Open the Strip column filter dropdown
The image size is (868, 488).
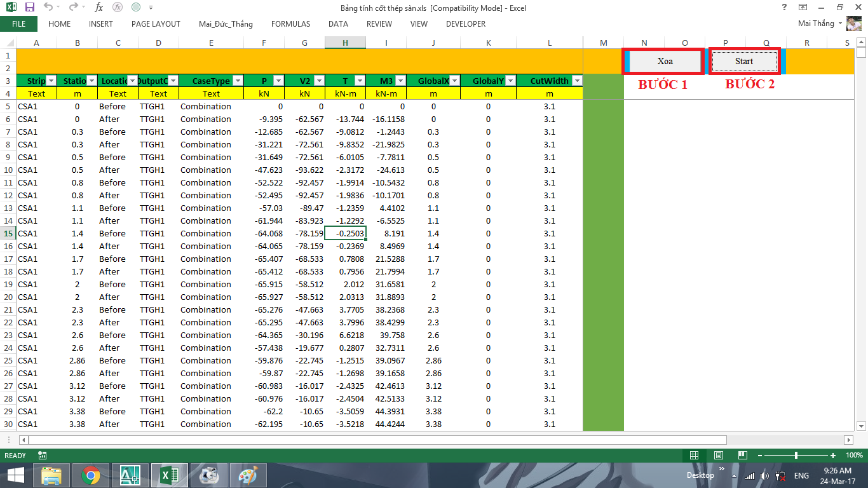(x=51, y=81)
